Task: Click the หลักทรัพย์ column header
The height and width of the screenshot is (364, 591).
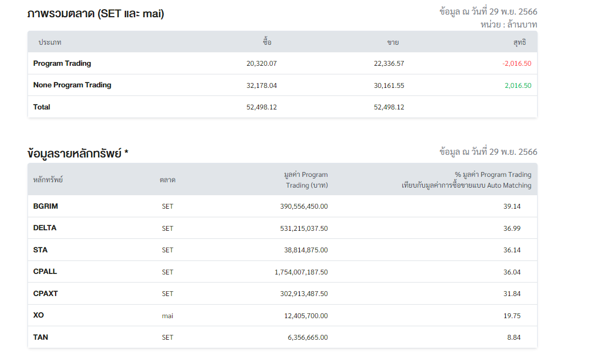Action: point(48,180)
